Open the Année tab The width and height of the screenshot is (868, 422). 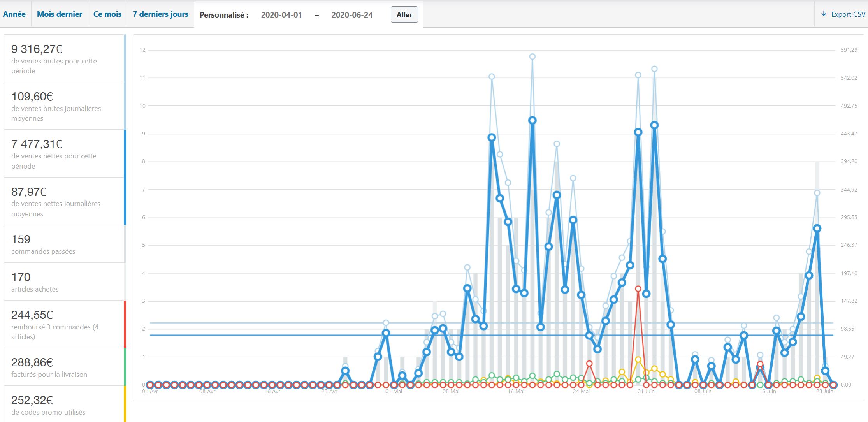(14, 14)
